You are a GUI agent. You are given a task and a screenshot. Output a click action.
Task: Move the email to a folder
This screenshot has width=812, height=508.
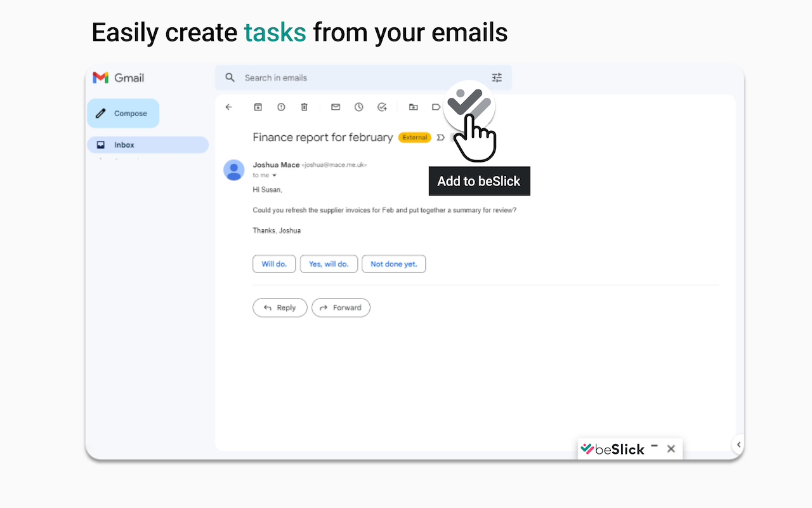tap(413, 107)
